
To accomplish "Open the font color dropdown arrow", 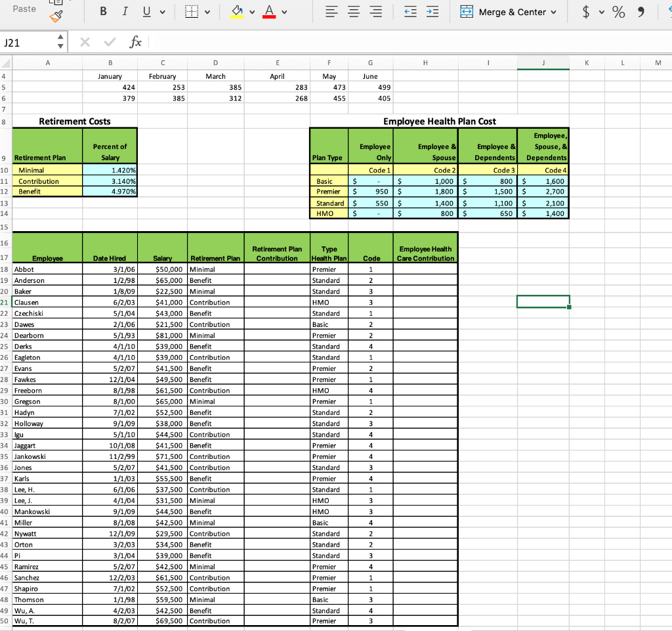I will pos(284,12).
